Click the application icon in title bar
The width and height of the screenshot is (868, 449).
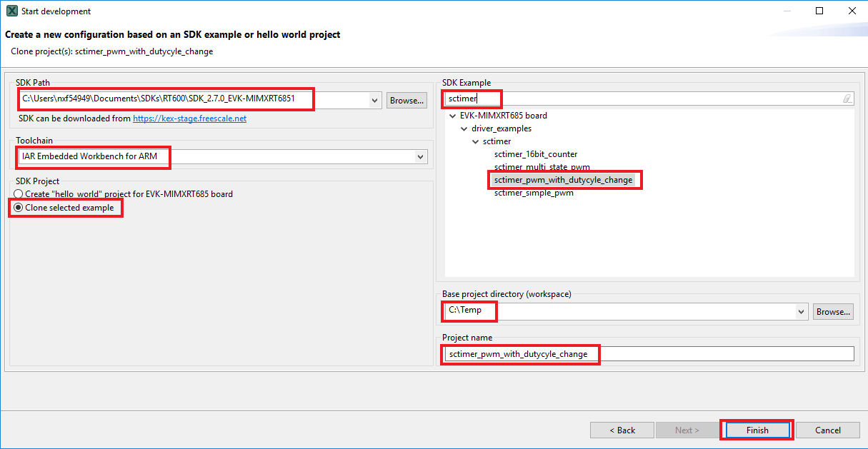pyautogui.click(x=11, y=11)
